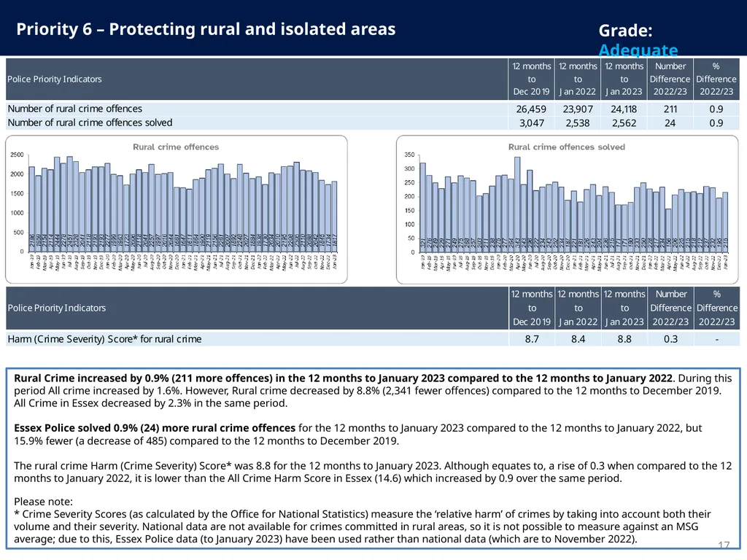The width and height of the screenshot is (747, 560).
Task: Click the 'Number of rural crime offences' row label
Action: tap(75, 109)
